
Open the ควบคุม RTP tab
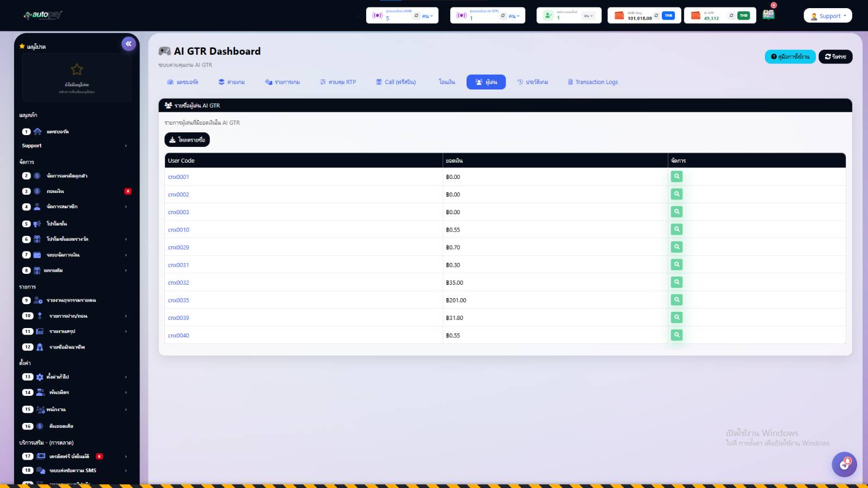pos(337,82)
